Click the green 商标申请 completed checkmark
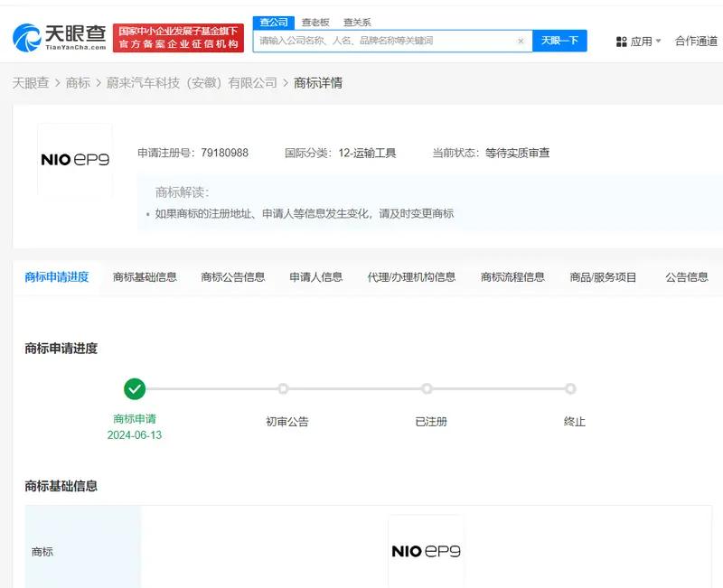Image resolution: width=723 pixels, height=588 pixels. point(135,388)
